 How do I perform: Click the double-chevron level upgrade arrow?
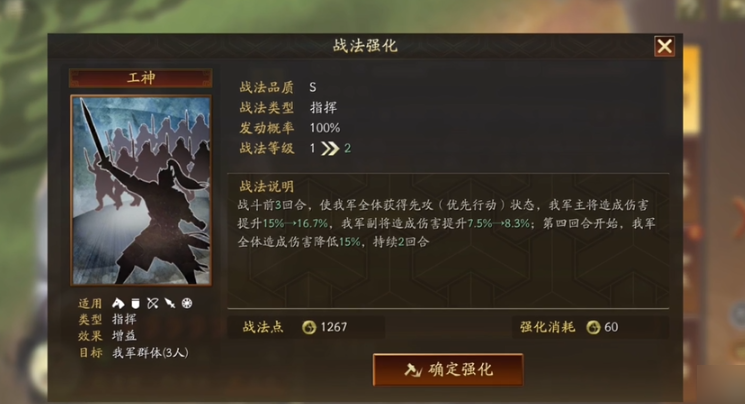pos(330,149)
